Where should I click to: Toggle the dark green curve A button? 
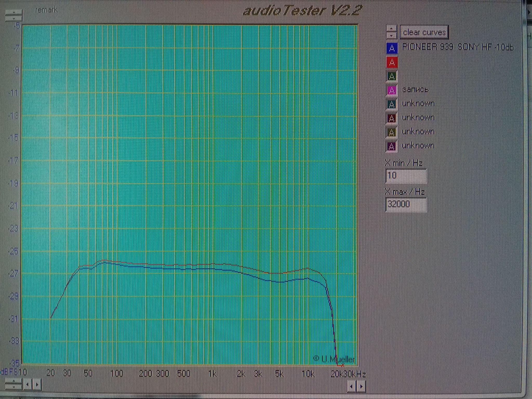pyautogui.click(x=392, y=76)
